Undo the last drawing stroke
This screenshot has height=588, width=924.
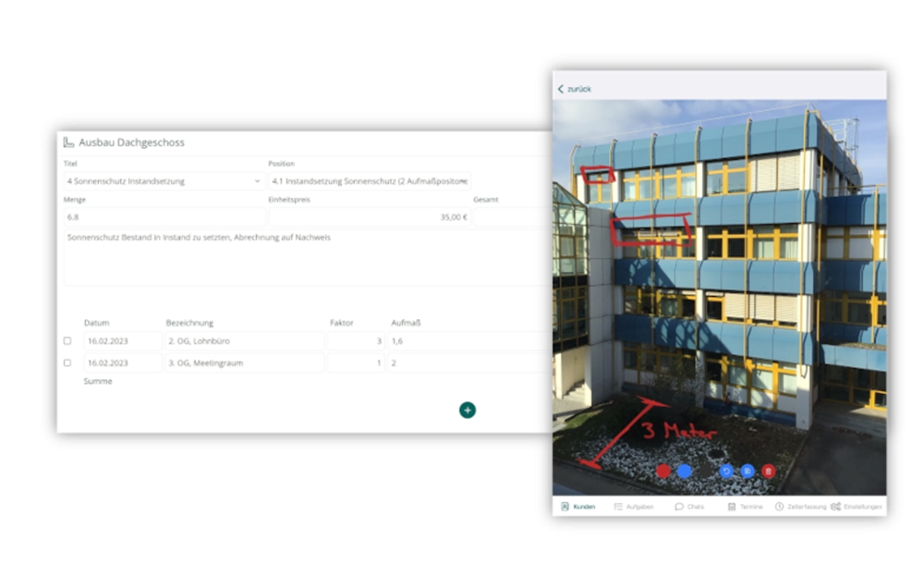coord(726,472)
